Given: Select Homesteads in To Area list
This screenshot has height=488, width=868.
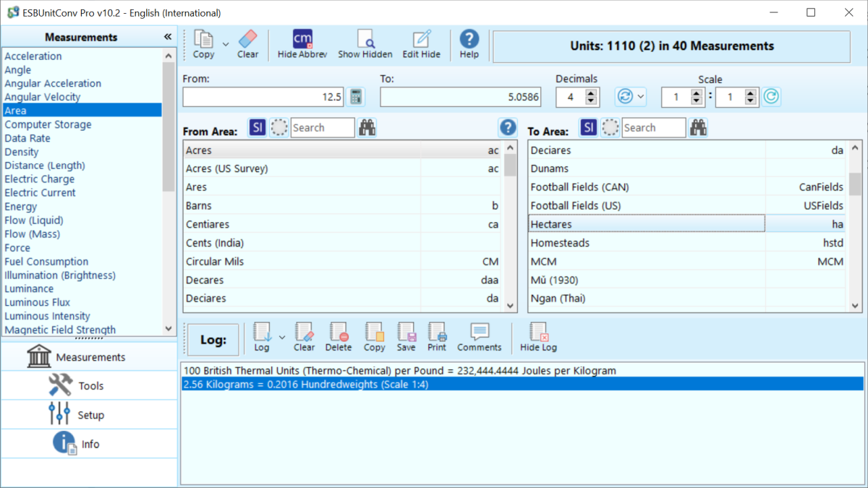Looking at the screenshot, I should point(687,243).
